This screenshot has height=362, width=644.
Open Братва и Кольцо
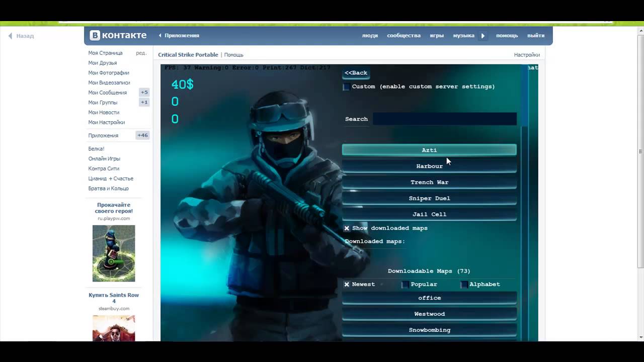pyautogui.click(x=108, y=189)
